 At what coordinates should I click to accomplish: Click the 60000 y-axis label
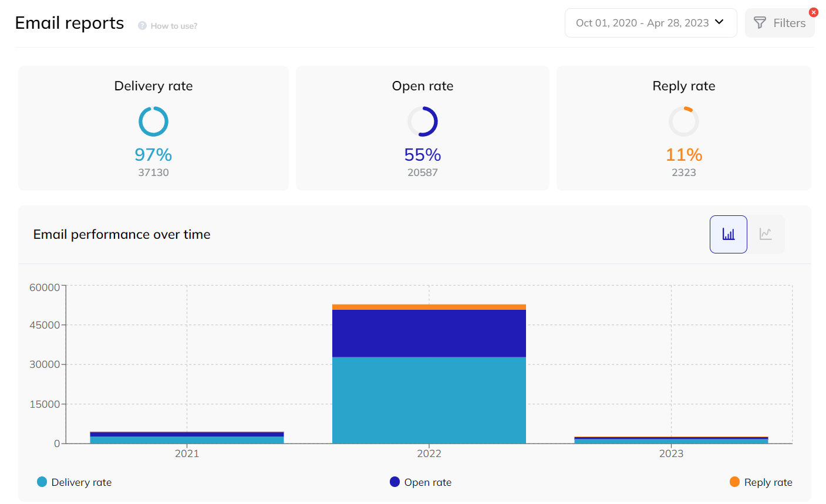[x=45, y=287]
